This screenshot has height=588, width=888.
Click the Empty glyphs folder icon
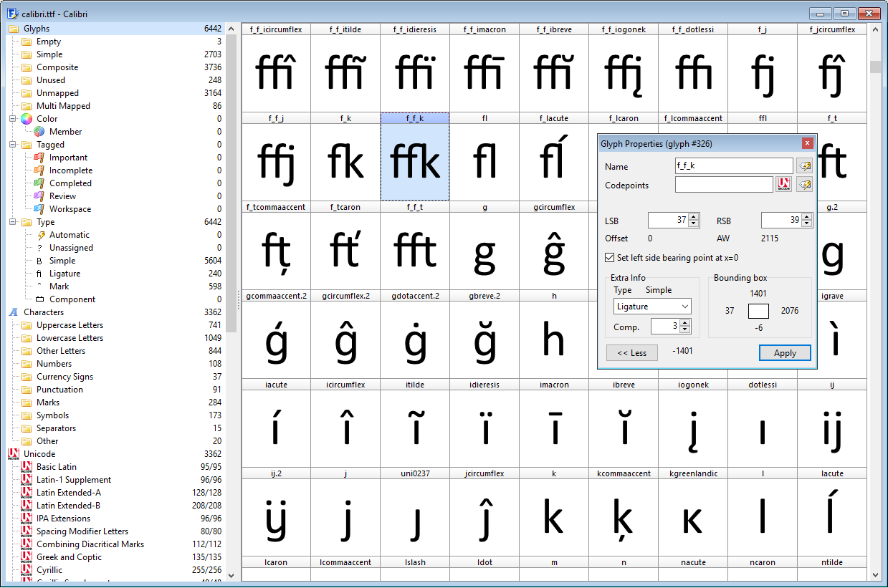point(27,42)
